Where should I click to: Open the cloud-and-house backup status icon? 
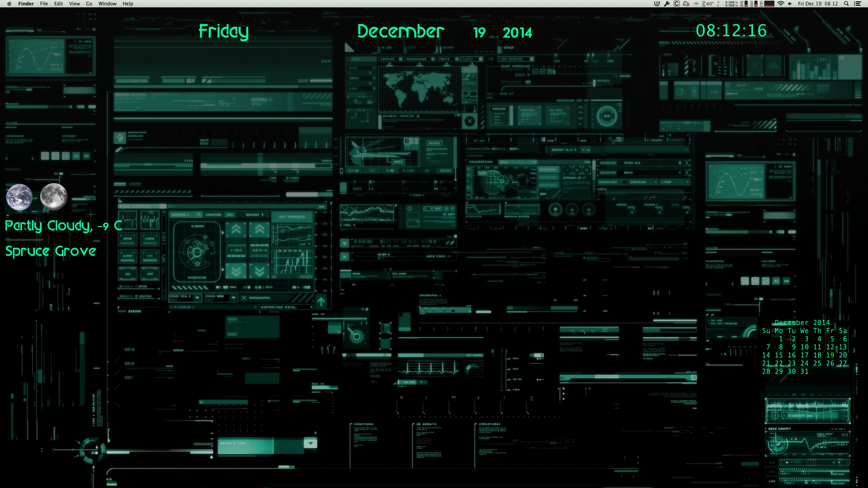point(686,4)
